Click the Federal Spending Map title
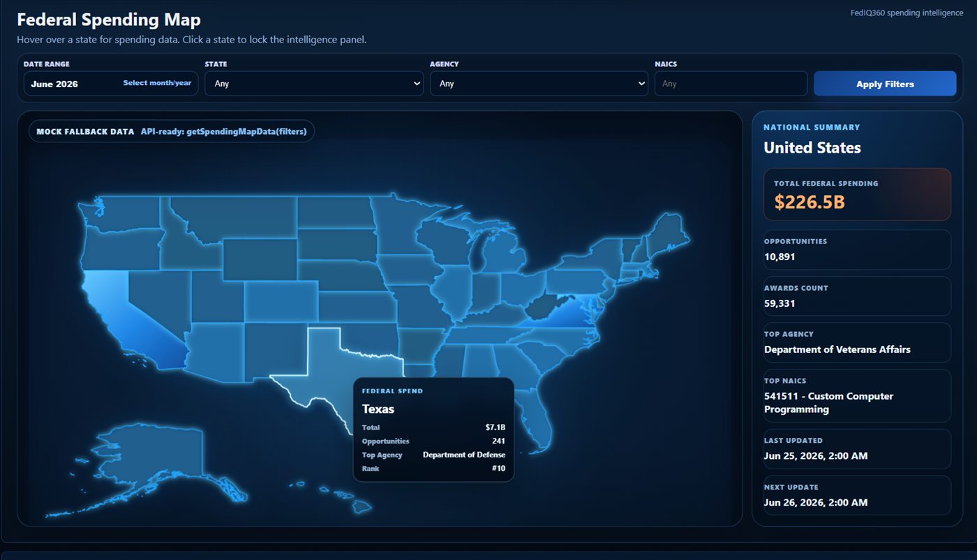Viewport: 977px width, 560px height. coord(109,20)
